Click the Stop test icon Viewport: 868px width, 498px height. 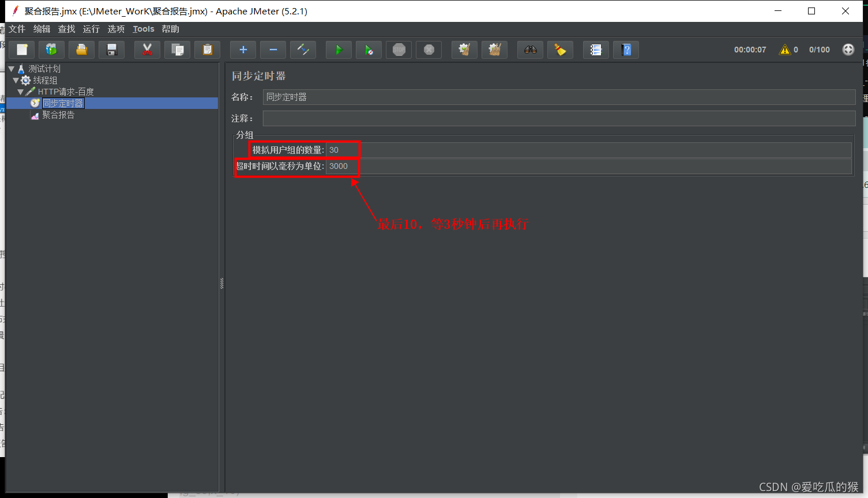399,50
